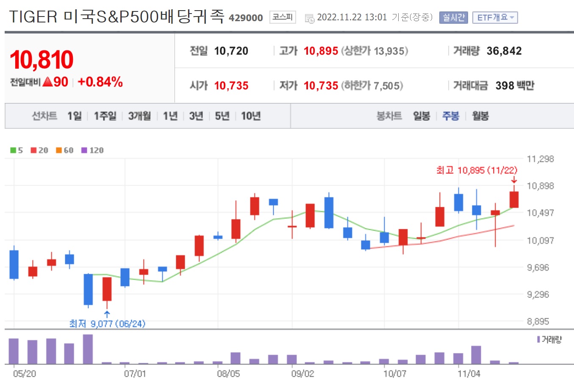Click the 11/04 date axis label
574x392 pixels.
tap(469, 374)
